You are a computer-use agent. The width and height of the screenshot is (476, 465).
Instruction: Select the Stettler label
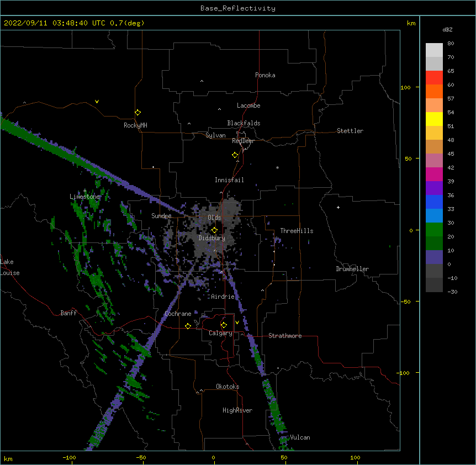tap(350, 131)
